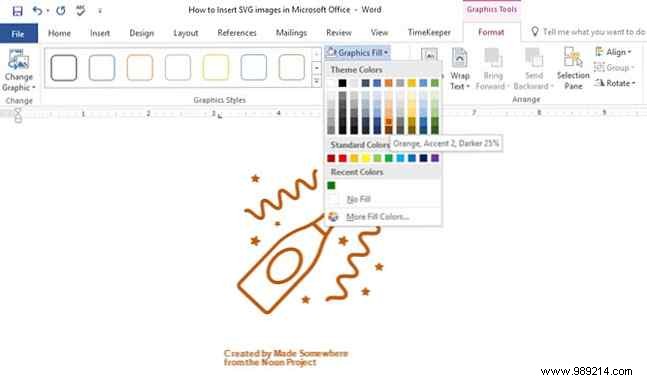Select the Graphics Tools Format tab
This screenshot has width=647, height=380.
tap(491, 32)
